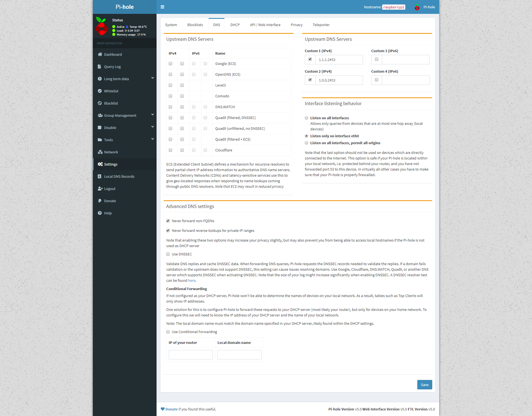This screenshot has height=416, width=532.
Task: Check second IPv4 box for OpenDNS (ECS)
Action: tap(182, 74)
